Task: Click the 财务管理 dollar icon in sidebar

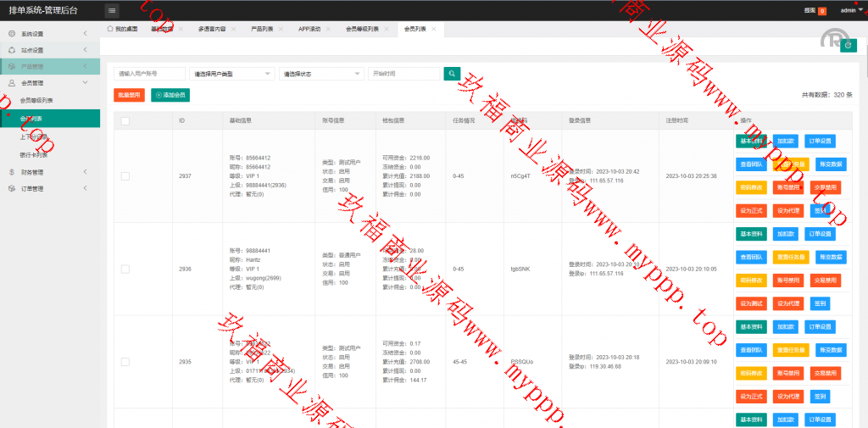Action: pyautogui.click(x=11, y=172)
